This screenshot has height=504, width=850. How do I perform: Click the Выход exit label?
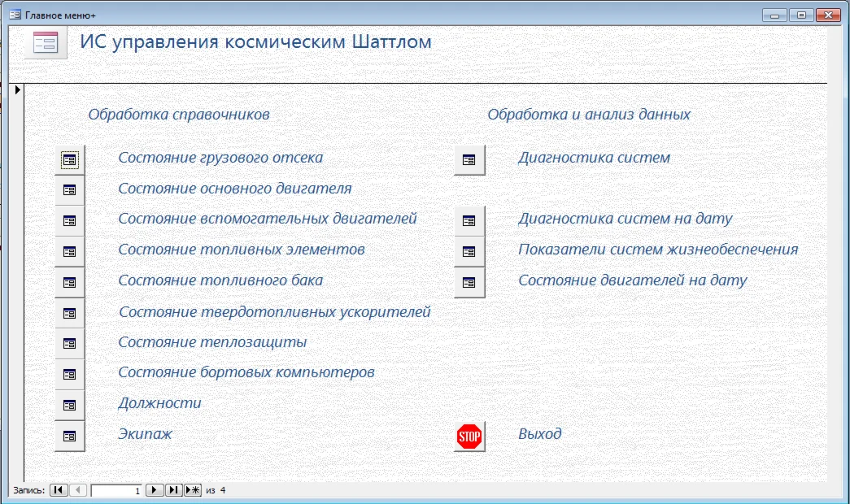click(537, 434)
